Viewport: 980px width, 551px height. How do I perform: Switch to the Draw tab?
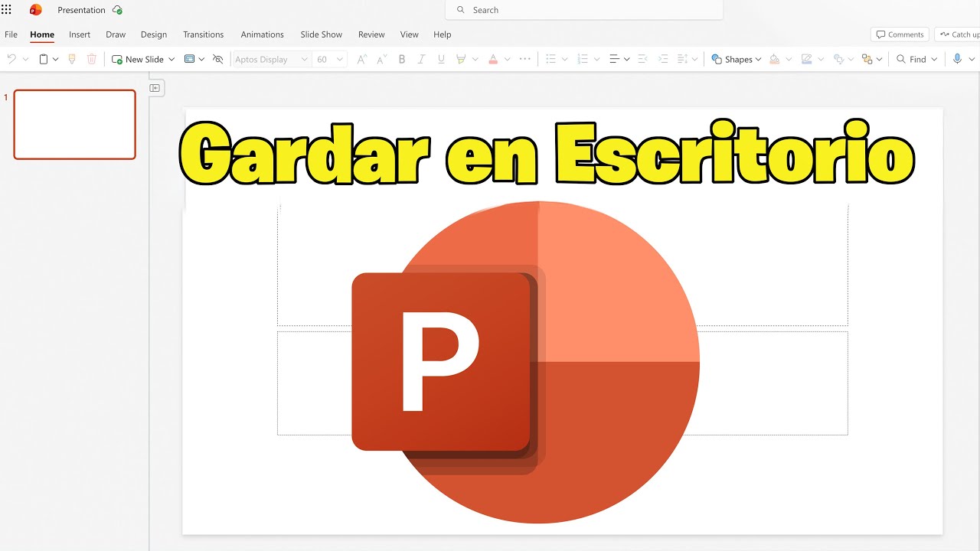[116, 34]
